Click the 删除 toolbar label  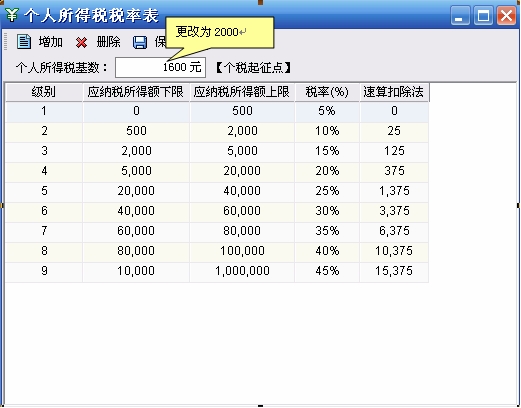tap(108, 42)
